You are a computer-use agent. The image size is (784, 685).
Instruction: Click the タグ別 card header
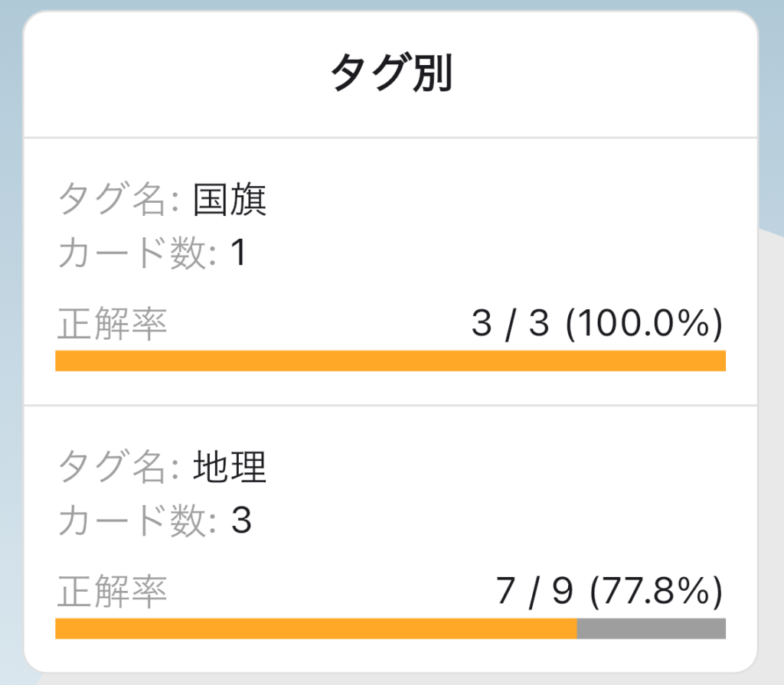[391, 73]
